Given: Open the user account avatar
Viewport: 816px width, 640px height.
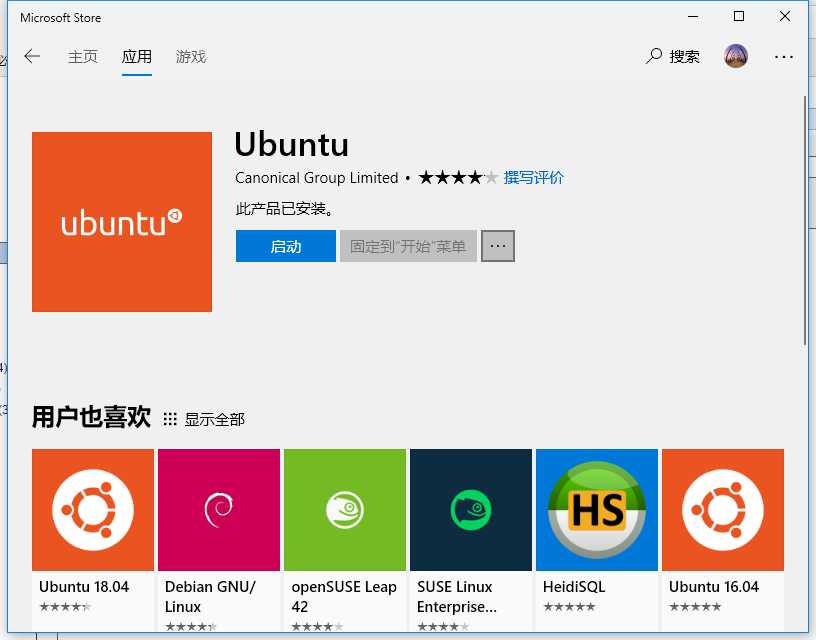Looking at the screenshot, I should pos(735,56).
